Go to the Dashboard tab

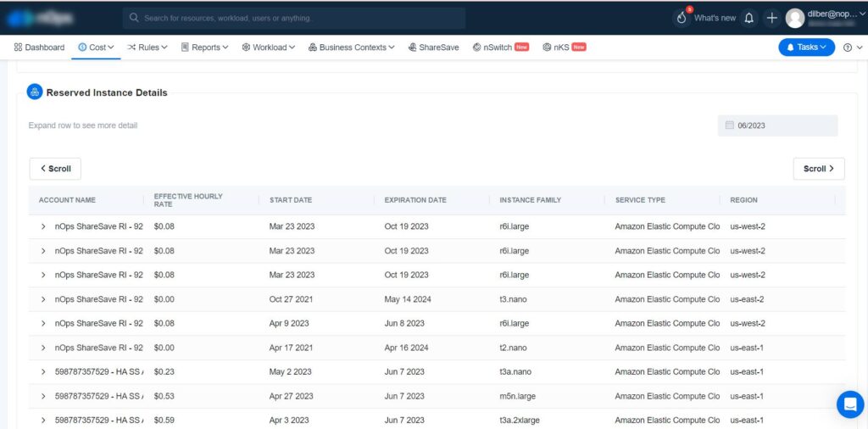[40, 47]
